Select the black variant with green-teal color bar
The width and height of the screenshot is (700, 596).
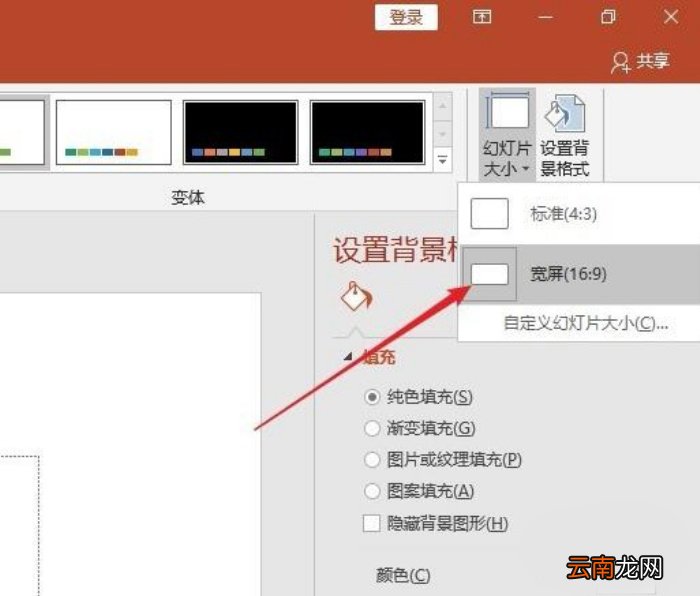pos(367,132)
